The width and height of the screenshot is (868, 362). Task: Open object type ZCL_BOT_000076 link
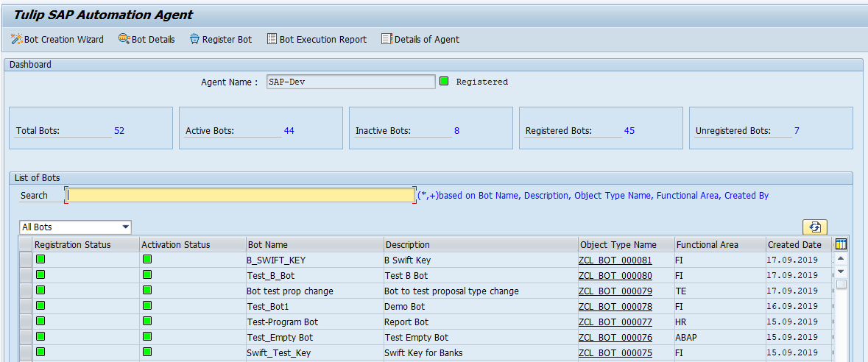(615, 337)
